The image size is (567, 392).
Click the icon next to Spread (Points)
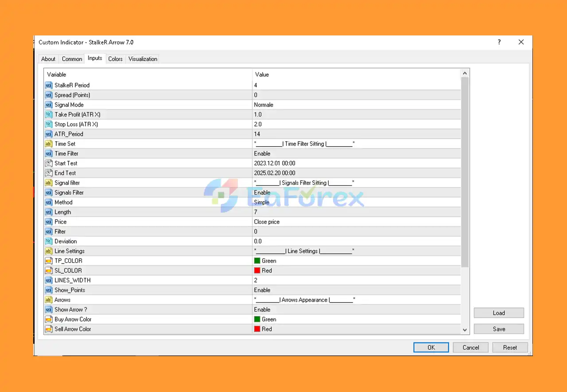point(49,95)
